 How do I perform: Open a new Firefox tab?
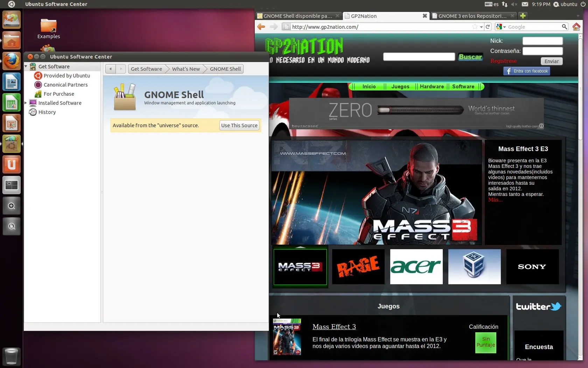(523, 16)
